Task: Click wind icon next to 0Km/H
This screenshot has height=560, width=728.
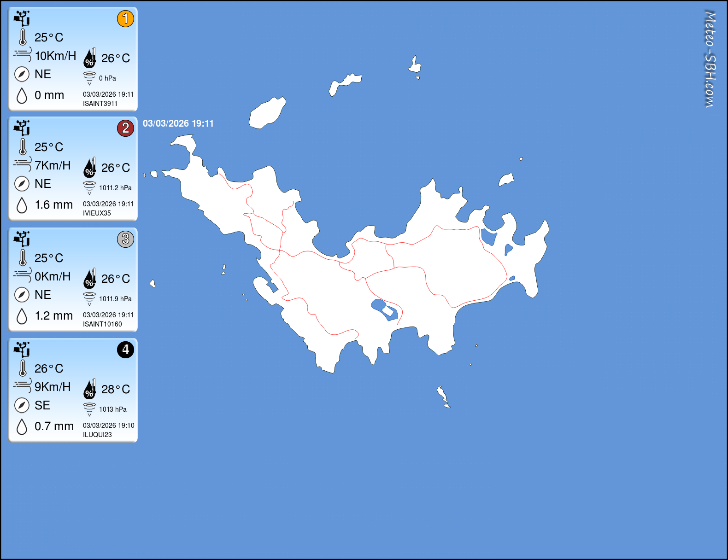Action: click(23, 275)
